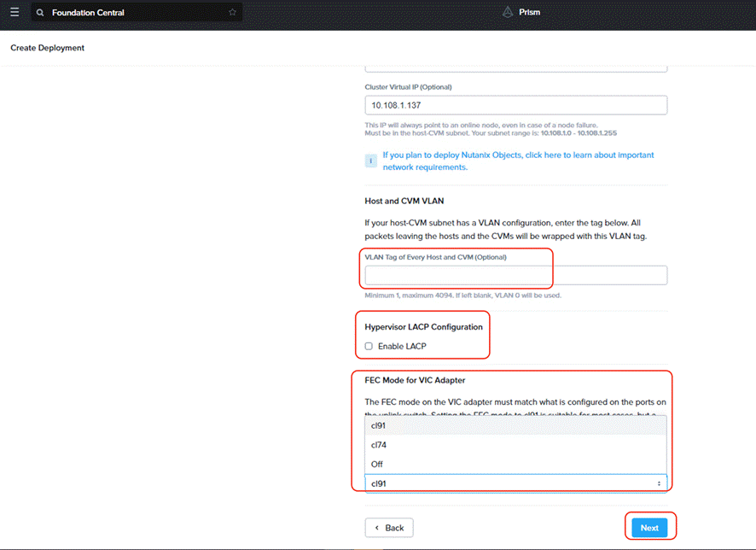Go back with the Back button
Screen dimensions: 756x550
(x=389, y=528)
